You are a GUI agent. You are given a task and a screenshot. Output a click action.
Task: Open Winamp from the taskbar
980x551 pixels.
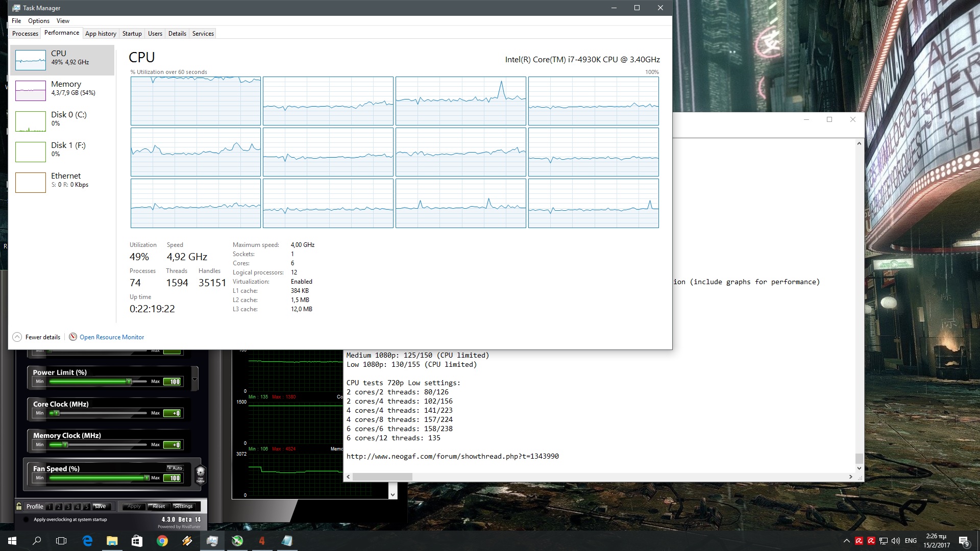pos(187,541)
